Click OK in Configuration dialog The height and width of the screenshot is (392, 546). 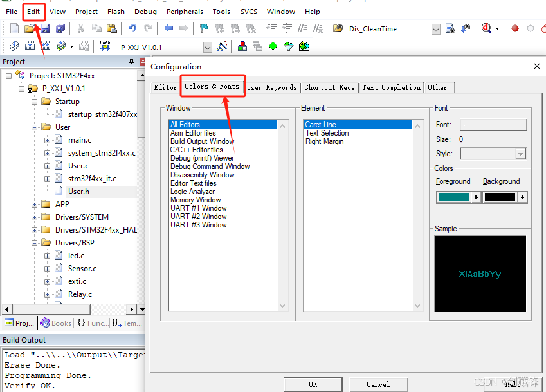tap(313, 384)
